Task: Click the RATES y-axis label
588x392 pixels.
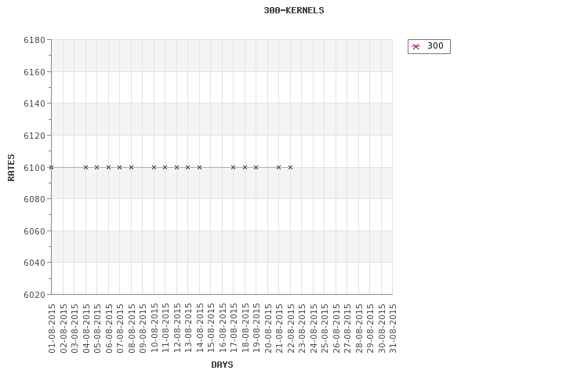Action: (x=11, y=168)
